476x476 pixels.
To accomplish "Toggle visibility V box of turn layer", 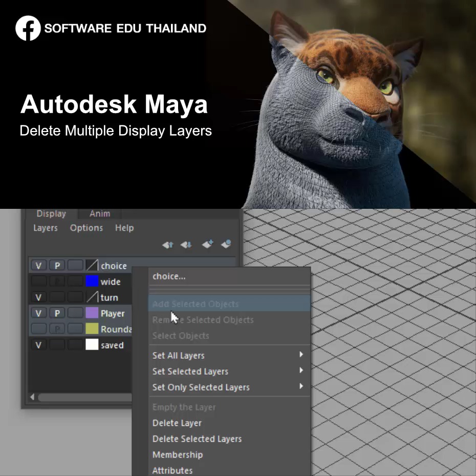I will tap(38, 297).
